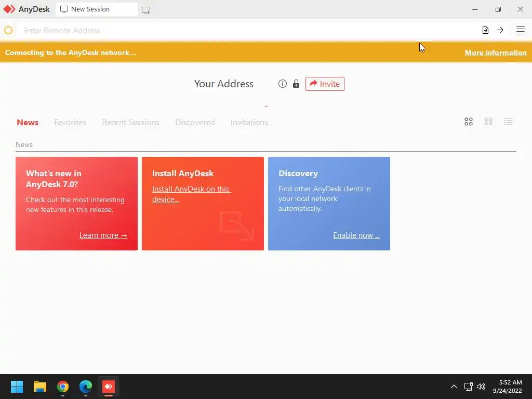Viewport: 532px width, 399px height.
Task: Switch to the Discovered tab
Action: [195, 122]
